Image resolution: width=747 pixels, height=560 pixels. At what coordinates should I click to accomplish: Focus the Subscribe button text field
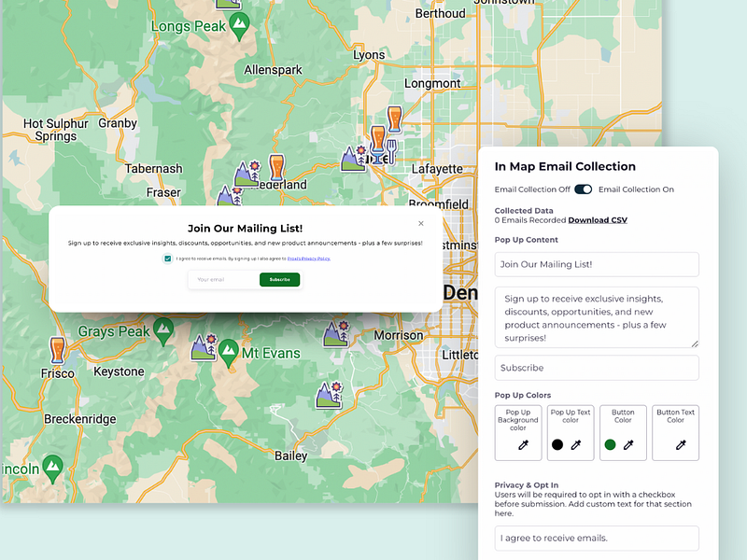pyautogui.click(x=597, y=368)
